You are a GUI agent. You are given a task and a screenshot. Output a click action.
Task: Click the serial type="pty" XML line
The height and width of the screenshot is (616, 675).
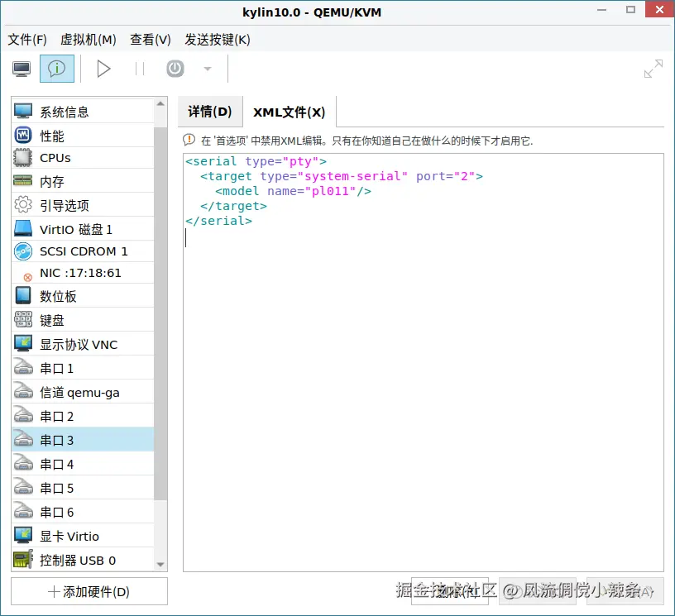(256, 161)
